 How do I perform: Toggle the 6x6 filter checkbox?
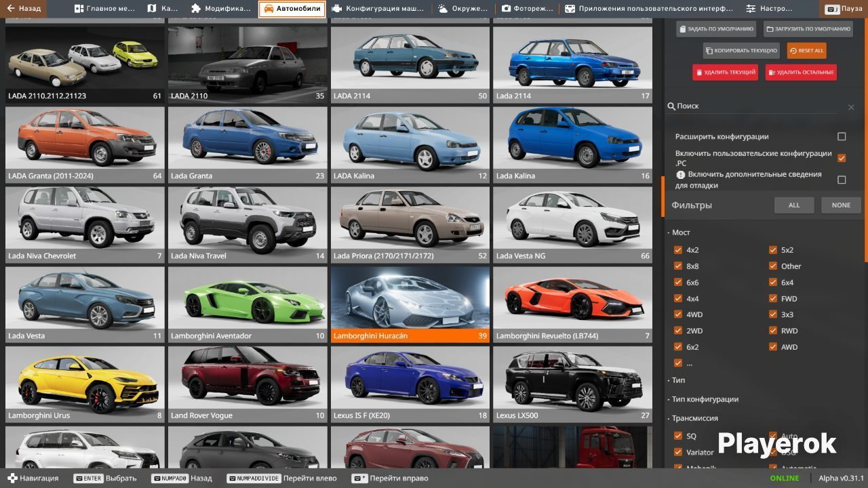(678, 283)
